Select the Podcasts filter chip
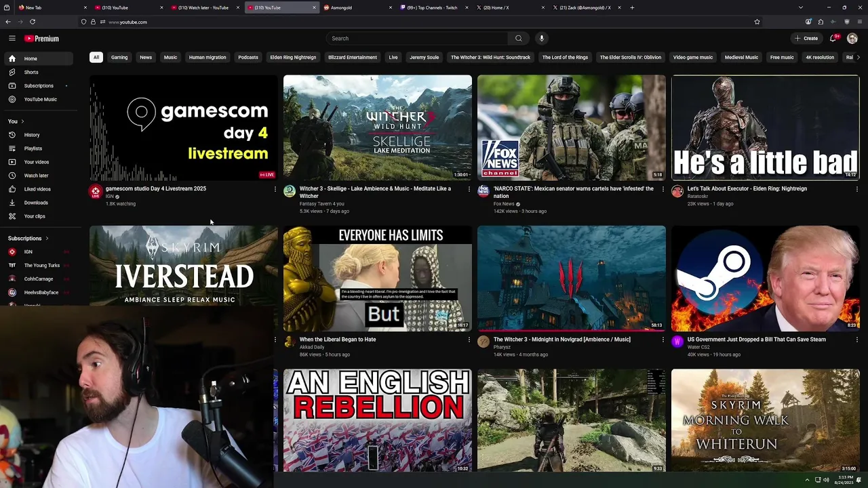This screenshot has width=868, height=488. (x=248, y=58)
